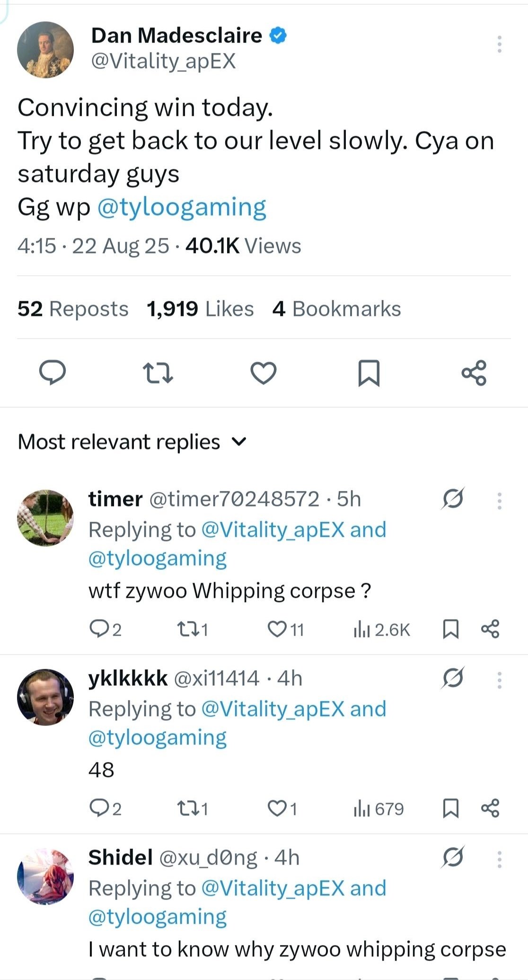Repost yklkkkk's "48" reply
The width and height of the screenshot is (528, 980).
[192, 809]
